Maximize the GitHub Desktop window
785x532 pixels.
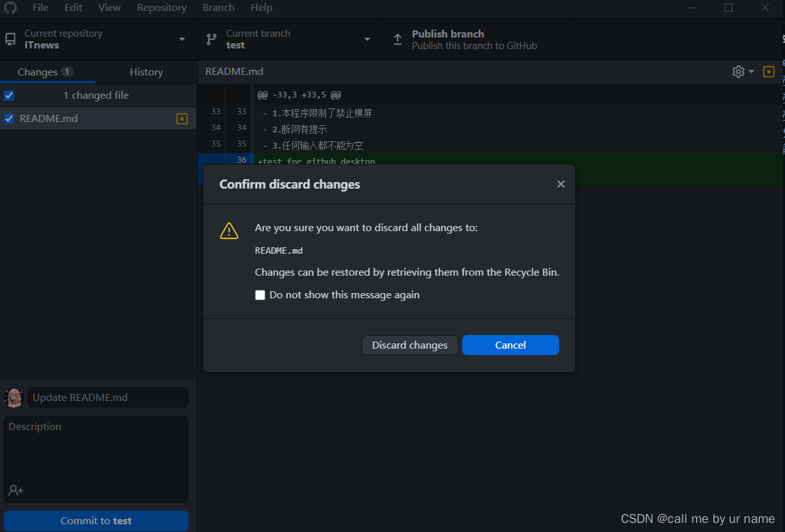[x=729, y=8]
